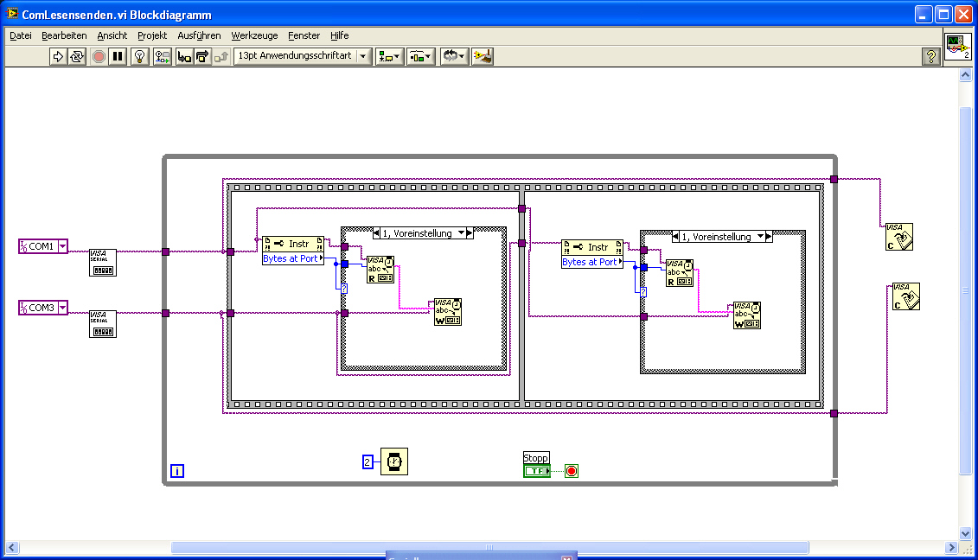Click horizontal scrollbar left arrow
The width and height of the screenshot is (978, 560).
pos(12,548)
